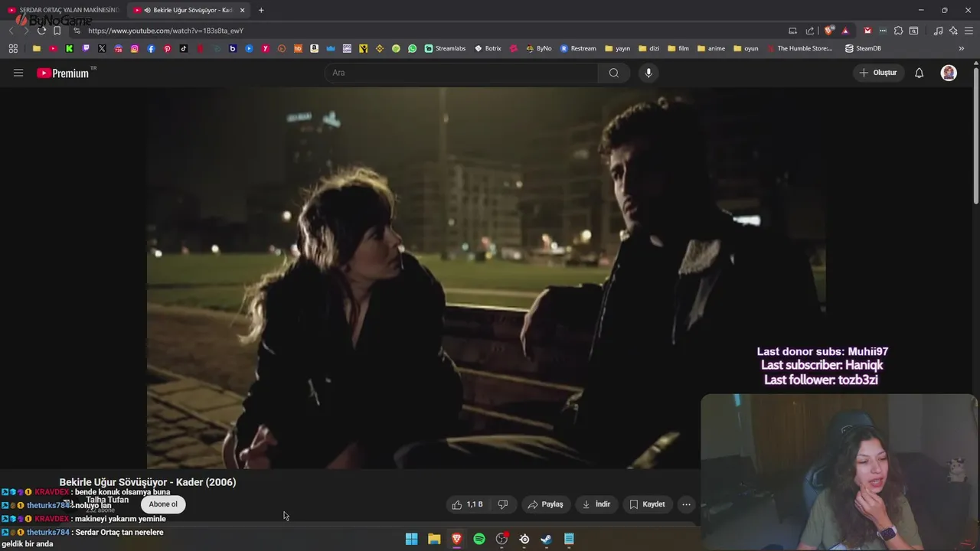Start voice search with microphone icon
Image resolution: width=980 pixels, height=551 pixels.
[648, 73]
